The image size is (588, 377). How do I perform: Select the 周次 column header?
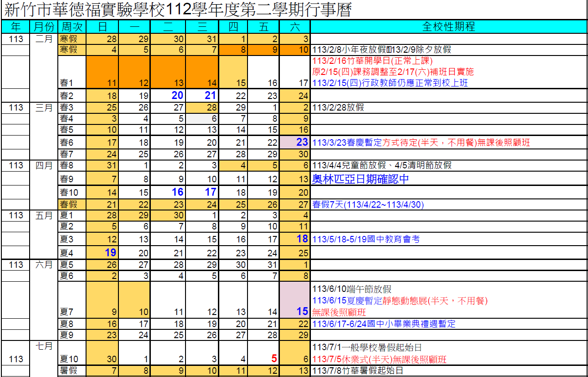[72, 27]
